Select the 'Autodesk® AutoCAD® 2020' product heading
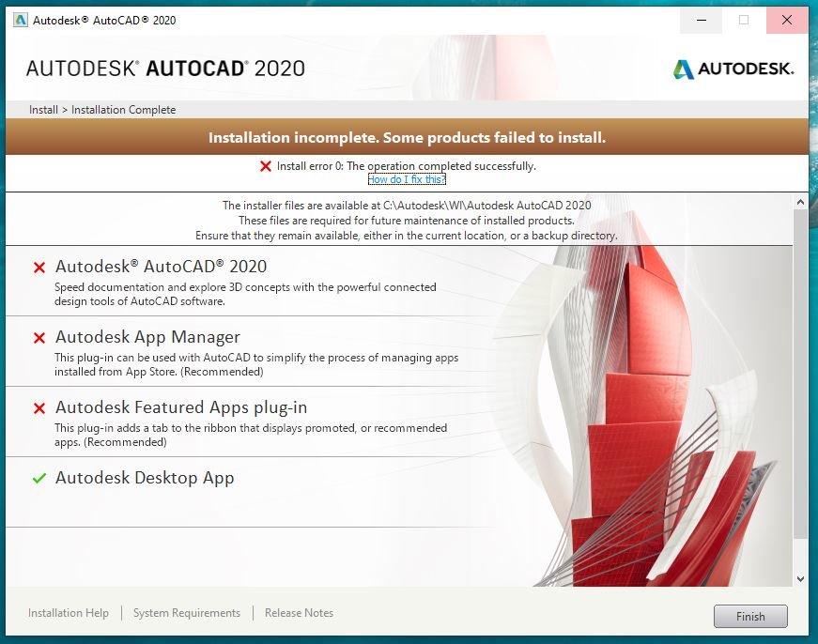818x644 pixels. click(x=162, y=267)
